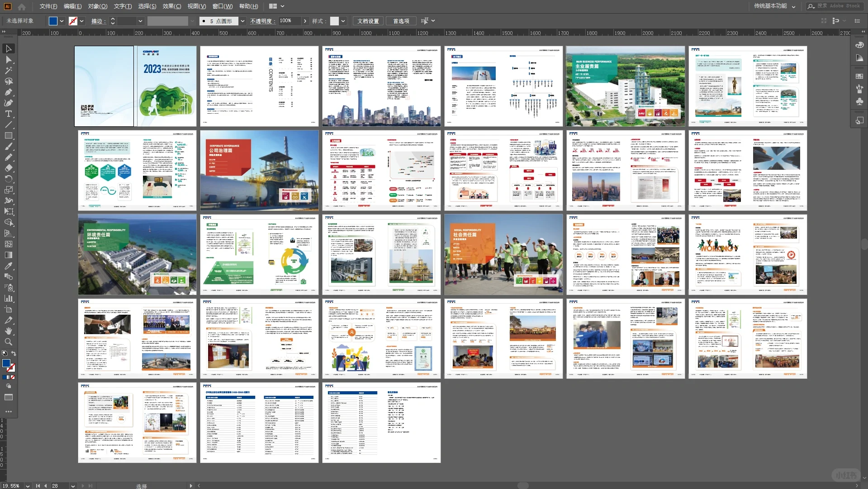Image resolution: width=868 pixels, height=489 pixels.
Task: Select the Eyedropper tool
Action: pos(8,266)
